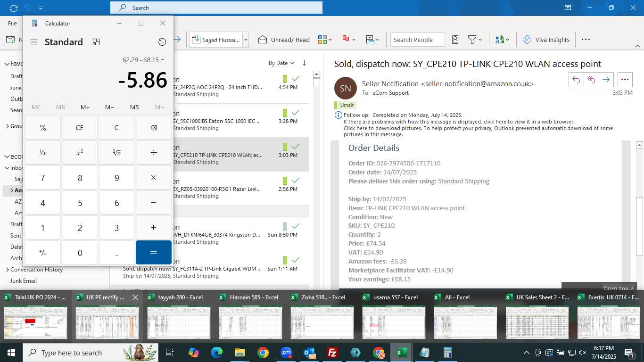Click the Outlook top Search box

(x=216, y=8)
